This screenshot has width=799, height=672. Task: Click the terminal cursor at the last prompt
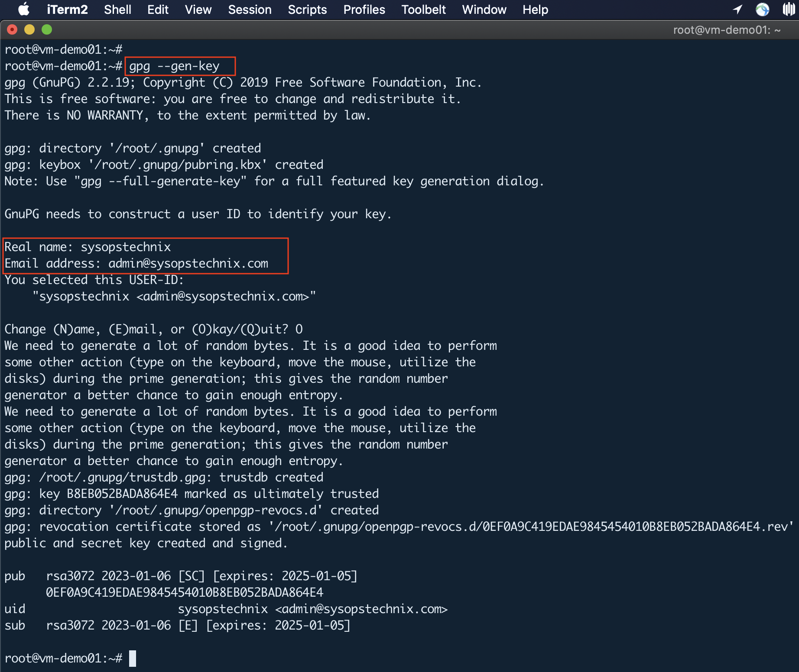click(x=133, y=659)
